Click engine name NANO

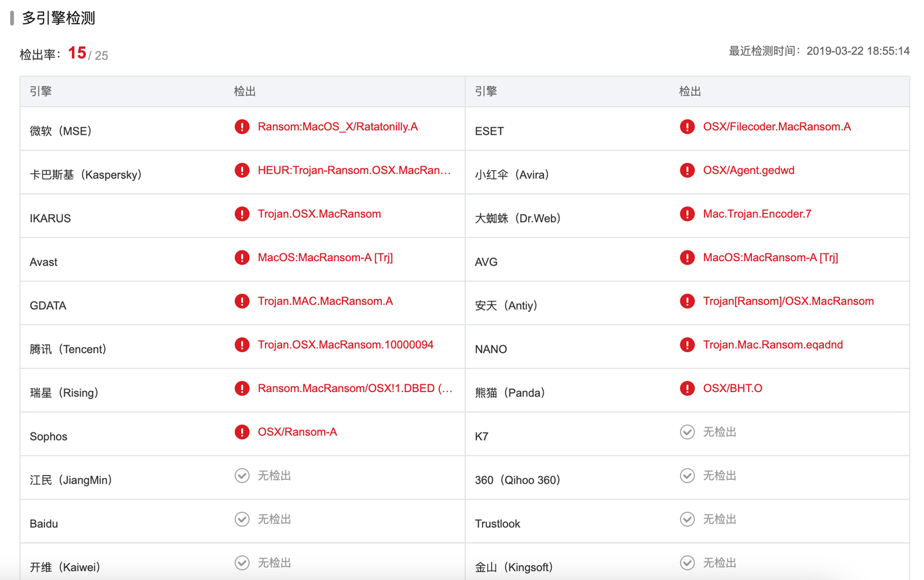click(x=491, y=349)
